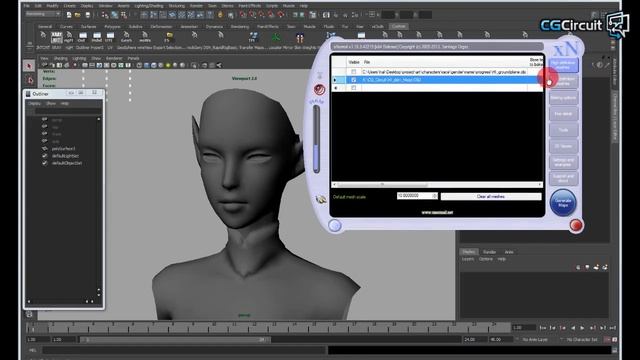Toggle Visible checkbox on the empty third row

point(353,88)
